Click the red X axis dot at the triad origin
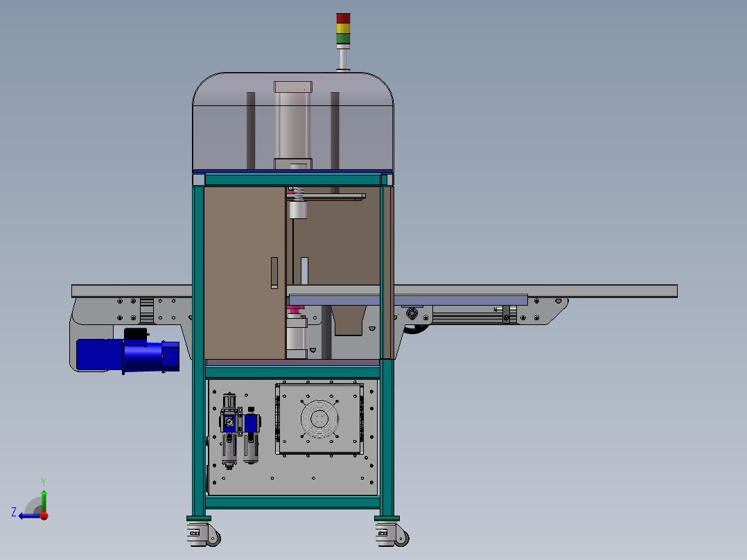 (44, 516)
